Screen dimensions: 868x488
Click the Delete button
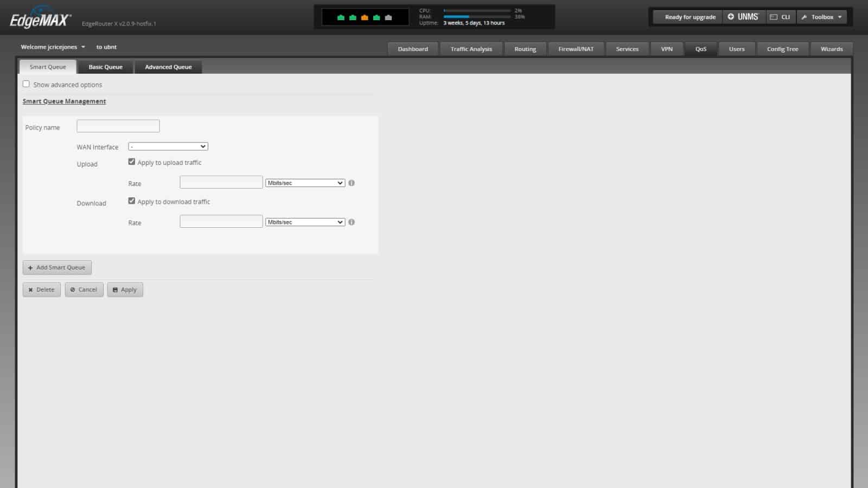[x=42, y=290]
